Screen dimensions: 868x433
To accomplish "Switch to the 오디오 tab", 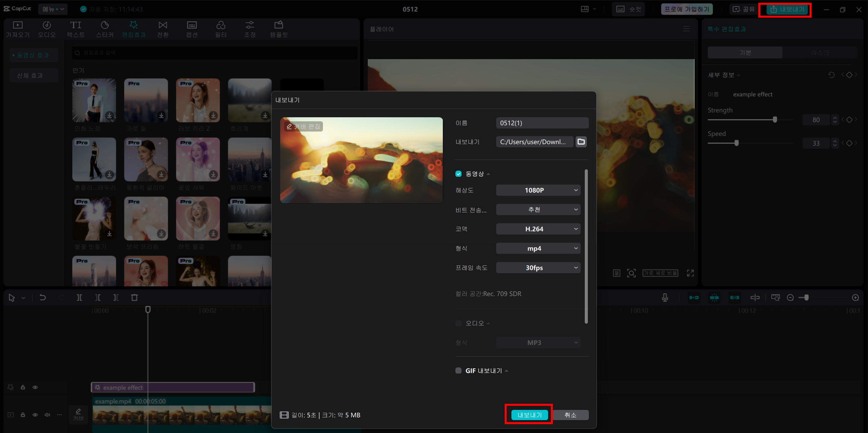I will pyautogui.click(x=47, y=29).
